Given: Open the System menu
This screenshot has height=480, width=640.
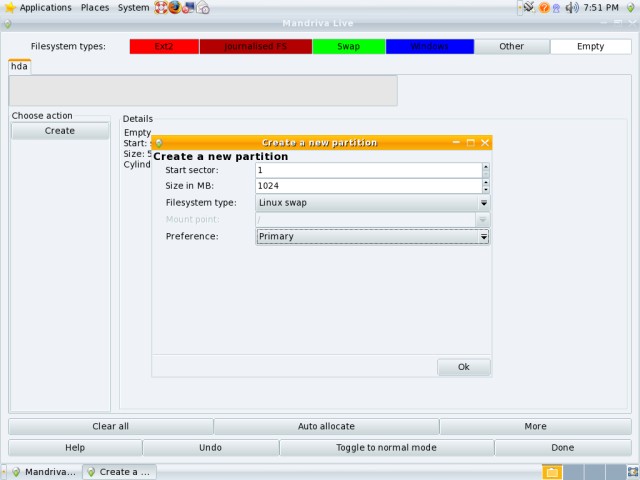Looking at the screenshot, I should 133,7.
